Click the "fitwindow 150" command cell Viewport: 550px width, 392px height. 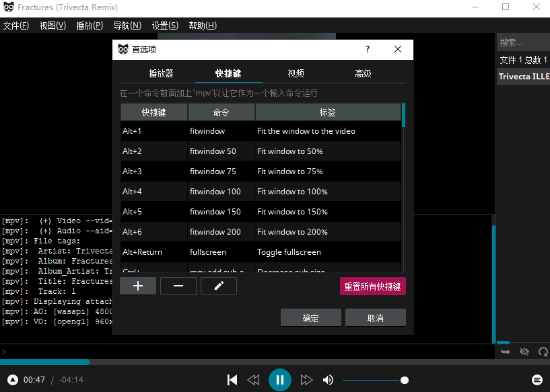coord(221,212)
